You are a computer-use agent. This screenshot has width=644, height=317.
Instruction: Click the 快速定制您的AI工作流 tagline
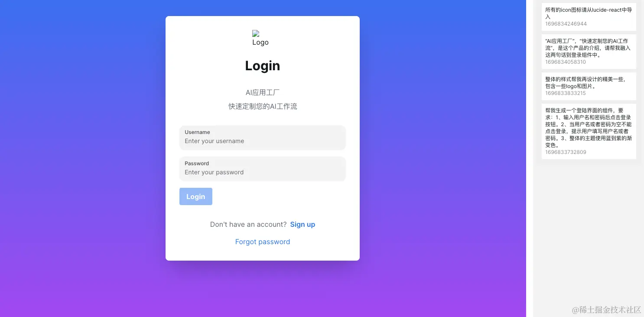pos(263,106)
